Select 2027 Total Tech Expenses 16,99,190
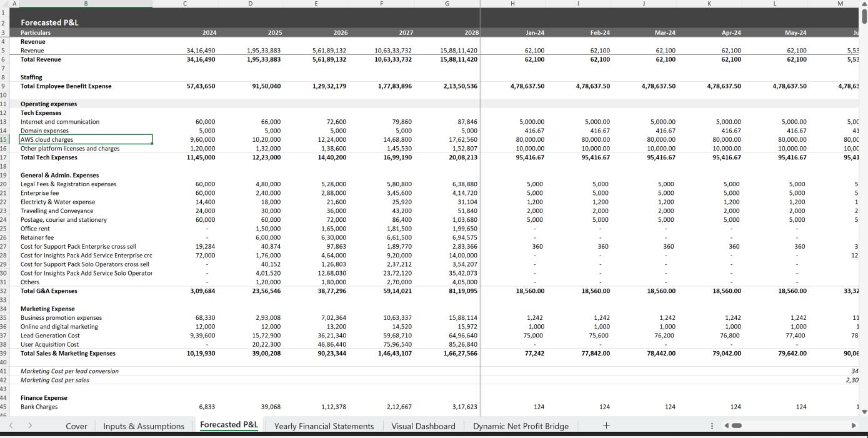This screenshot has width=868, height=438. point(398,157)
